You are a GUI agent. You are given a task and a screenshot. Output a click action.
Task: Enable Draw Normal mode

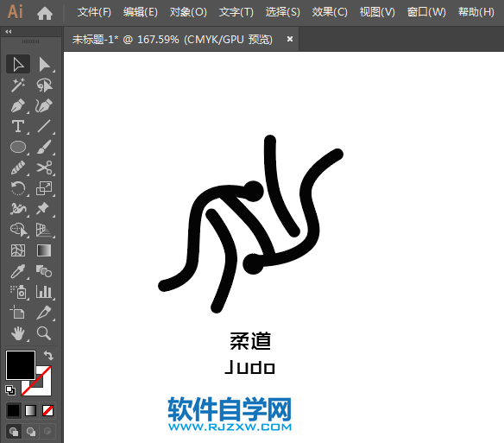[x=14, y=432]
